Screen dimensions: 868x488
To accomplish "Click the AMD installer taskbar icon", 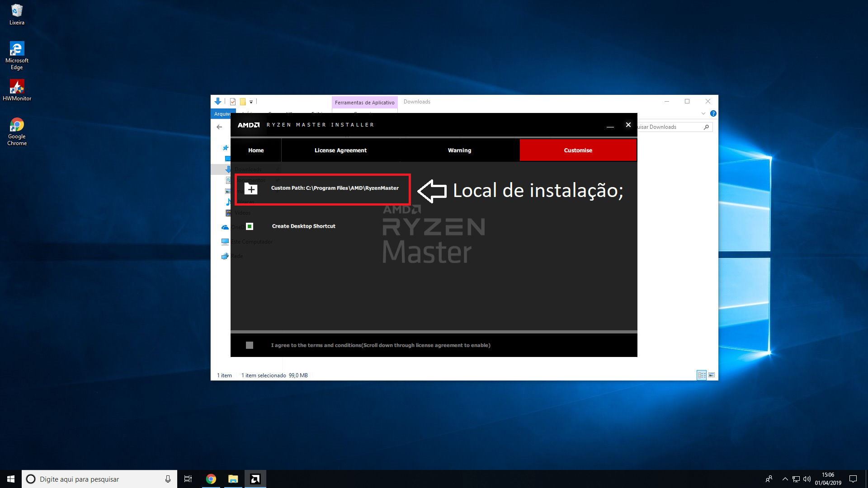I will click(255, 479).
